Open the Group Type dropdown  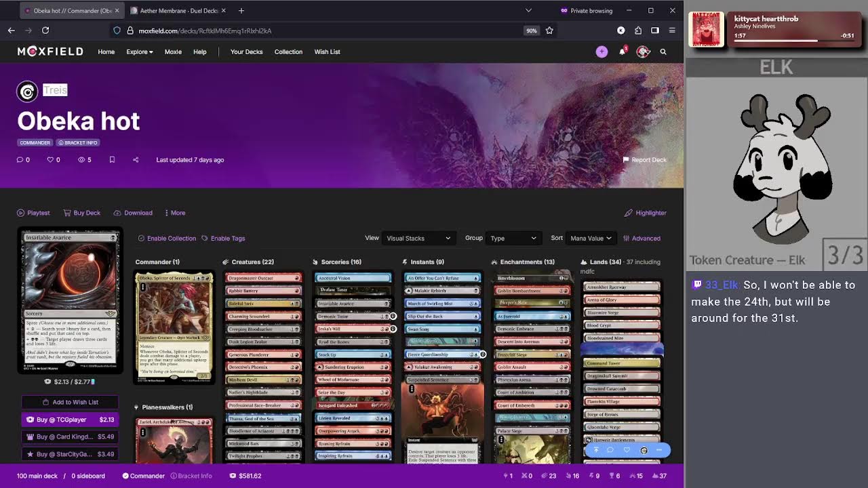[513, 239]
